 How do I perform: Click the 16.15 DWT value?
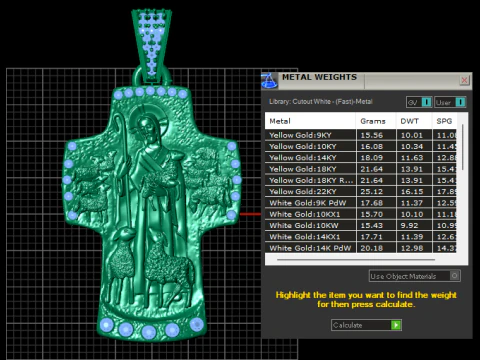(x=412, y=192)
